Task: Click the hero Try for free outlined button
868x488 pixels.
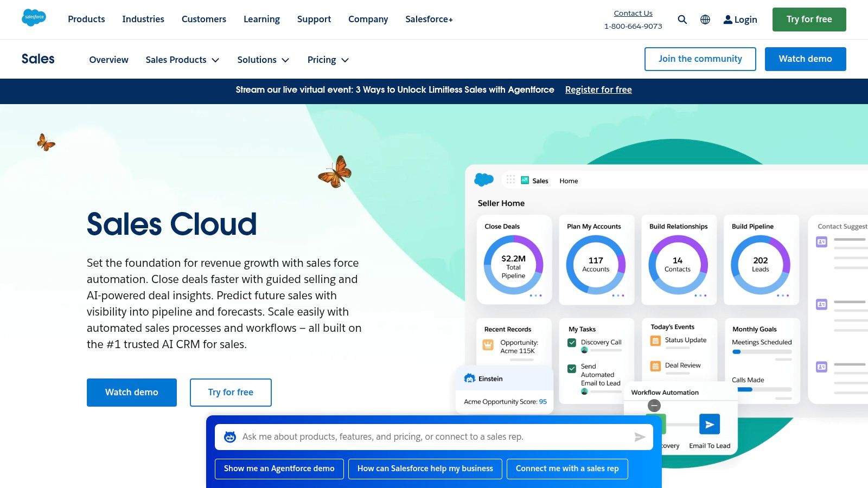Action: (231, 393)
